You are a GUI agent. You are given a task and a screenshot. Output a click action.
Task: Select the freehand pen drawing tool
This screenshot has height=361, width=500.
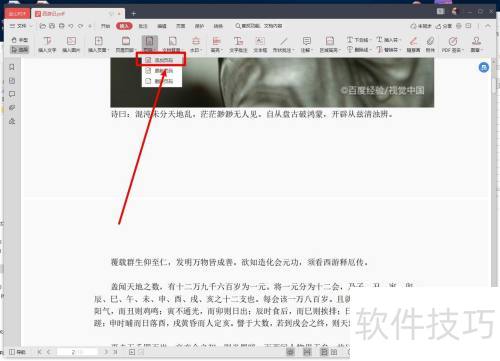[x=413, y=44]
